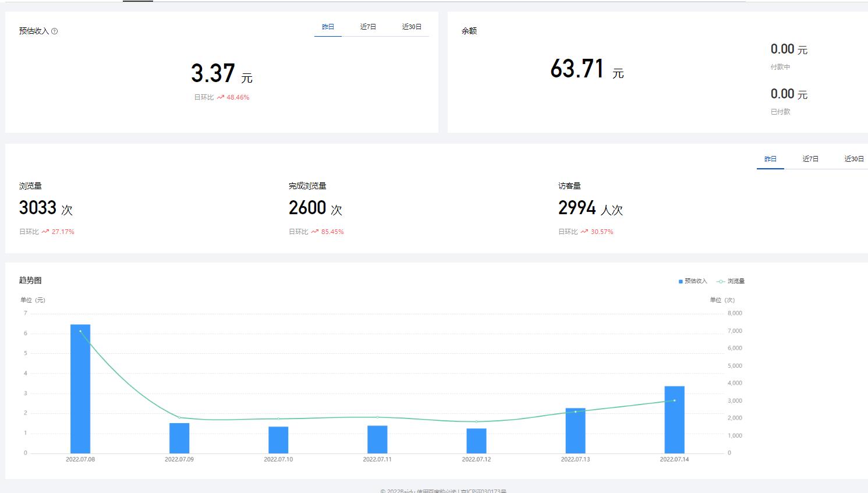Click the blue bar for 2022.07.08

click(x=80, y=390)
